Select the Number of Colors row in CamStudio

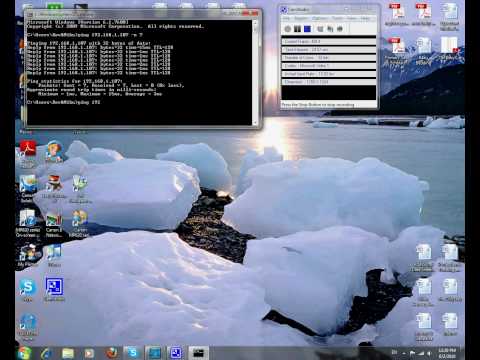tap(329, 58)
